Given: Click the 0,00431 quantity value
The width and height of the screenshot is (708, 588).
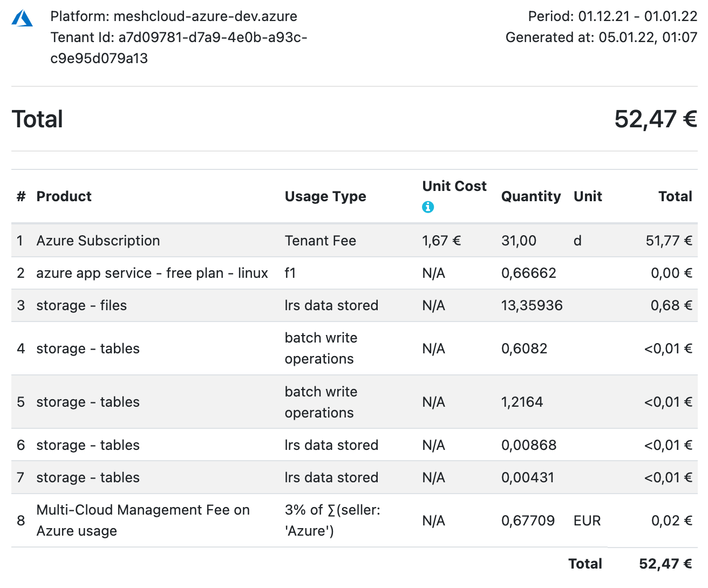Looking at the screenshot, I should 528,477.
